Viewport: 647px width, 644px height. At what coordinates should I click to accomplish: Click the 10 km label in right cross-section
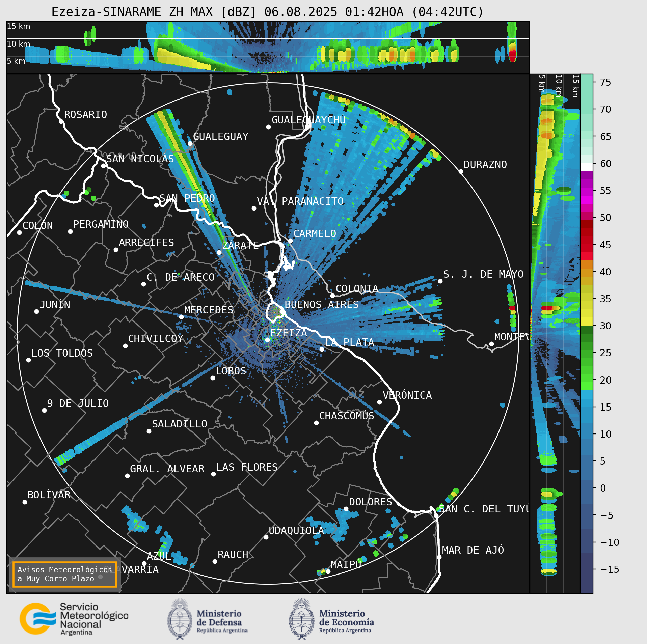(559, 86)
